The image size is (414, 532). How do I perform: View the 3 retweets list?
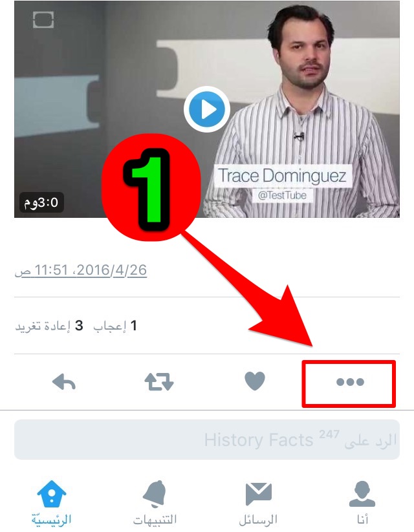click(x=49, y=326)
